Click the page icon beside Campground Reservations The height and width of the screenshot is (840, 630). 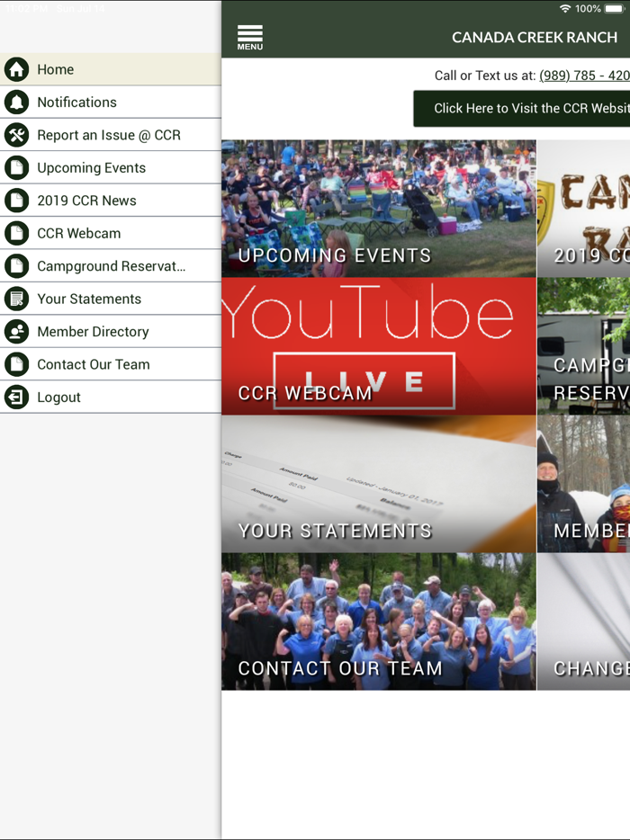(x=16, y=265)
